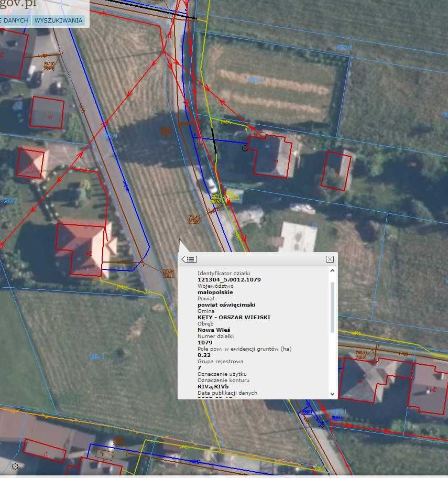
Task: Click the 'Województwo' label
Action: (215, 286)
